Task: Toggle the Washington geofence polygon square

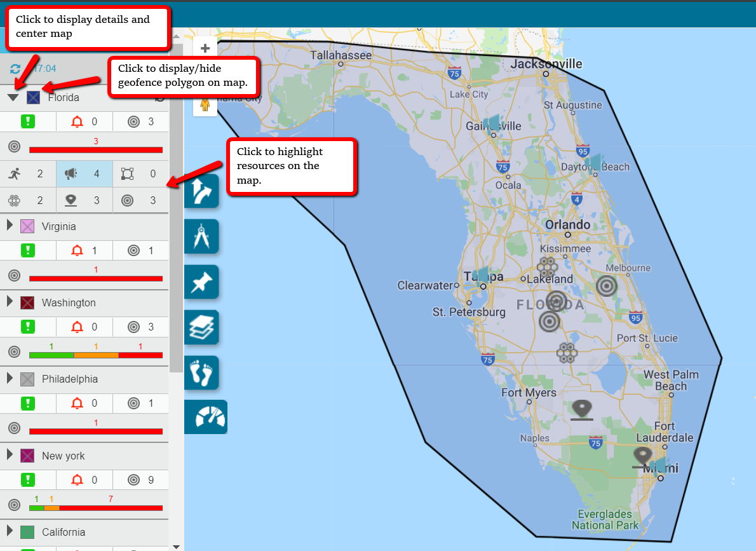Action: coord(27,303)
